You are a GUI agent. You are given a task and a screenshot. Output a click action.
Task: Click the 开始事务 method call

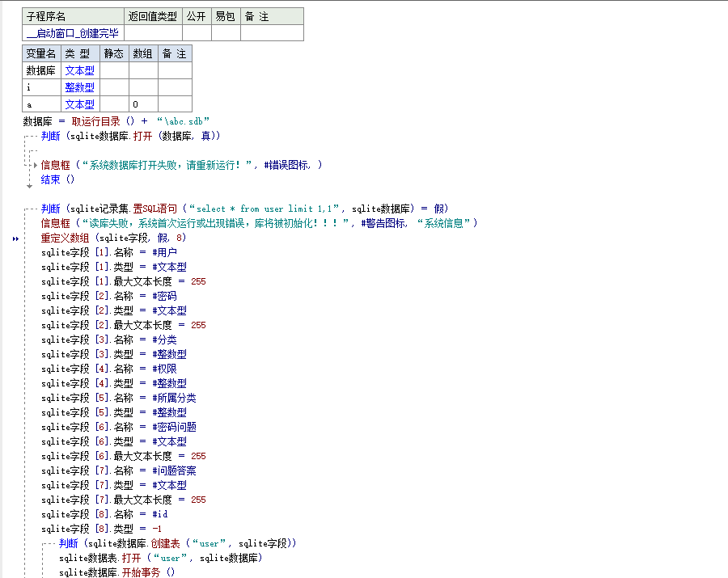click(141, 572)
